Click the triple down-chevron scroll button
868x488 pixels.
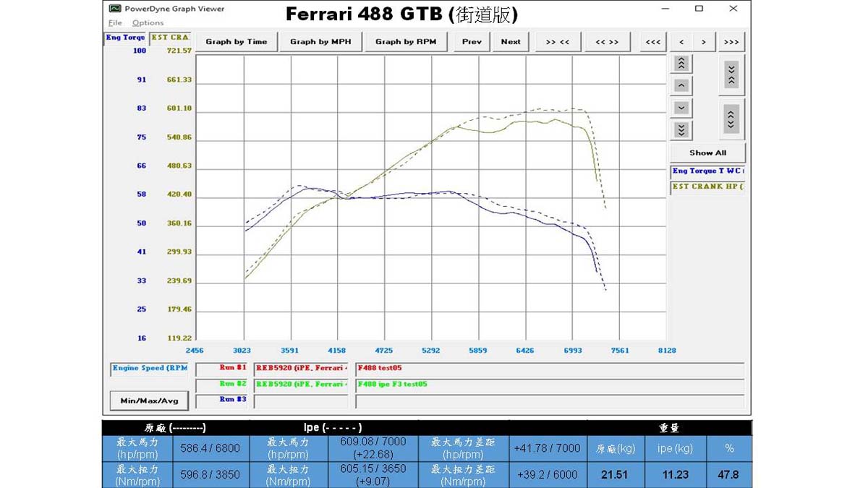[x=681, y=130]
